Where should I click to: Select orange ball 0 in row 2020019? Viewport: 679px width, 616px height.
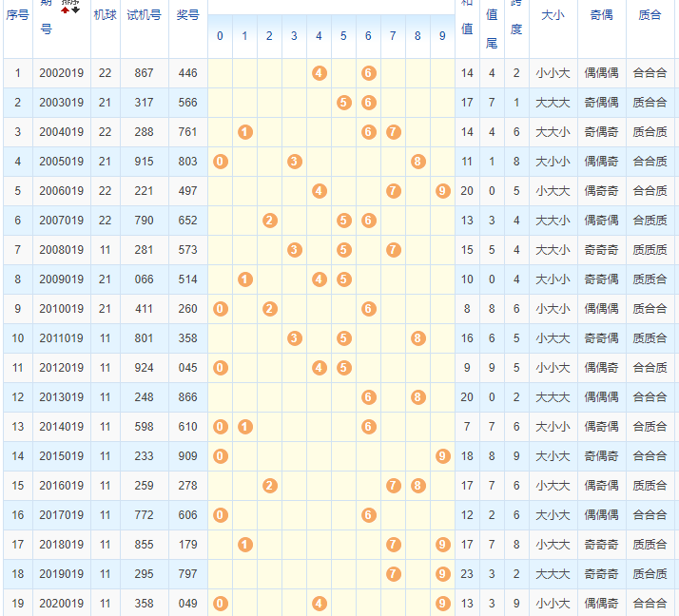220,604
